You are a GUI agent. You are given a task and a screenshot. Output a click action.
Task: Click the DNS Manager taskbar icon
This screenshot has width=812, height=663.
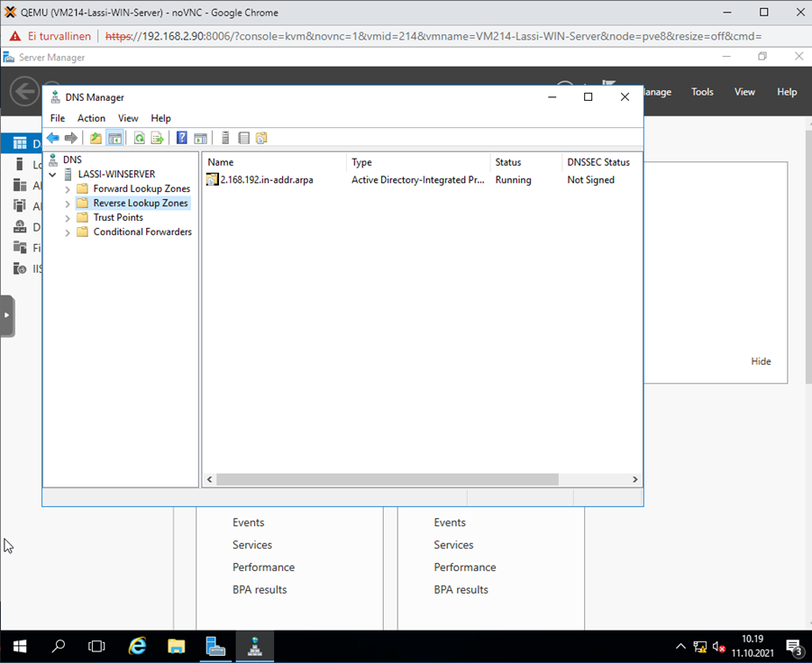255,646
